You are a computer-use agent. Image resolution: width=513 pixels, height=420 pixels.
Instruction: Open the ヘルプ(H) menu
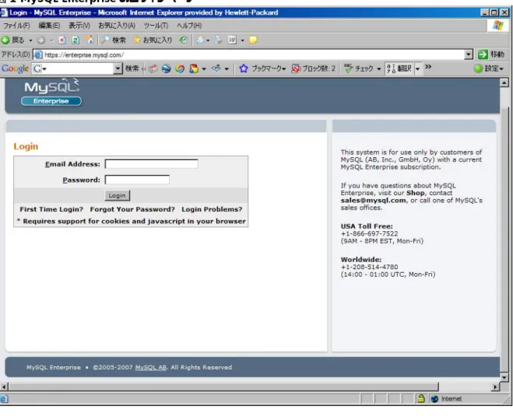click(189, 26)
